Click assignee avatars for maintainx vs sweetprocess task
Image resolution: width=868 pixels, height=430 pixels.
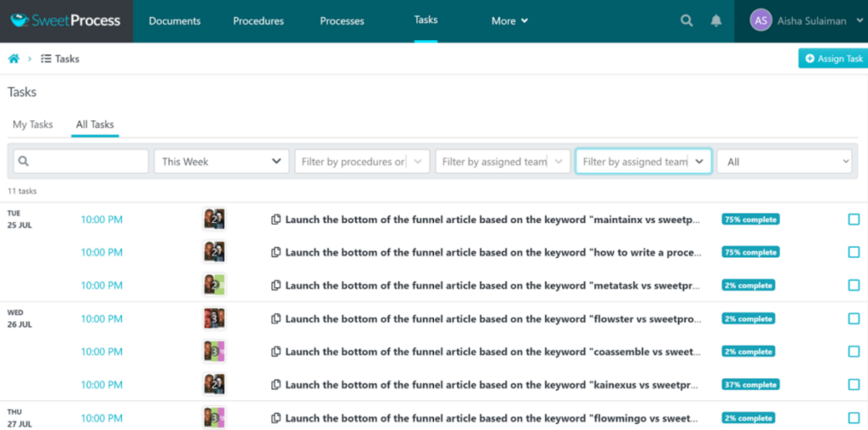point(214,219)
